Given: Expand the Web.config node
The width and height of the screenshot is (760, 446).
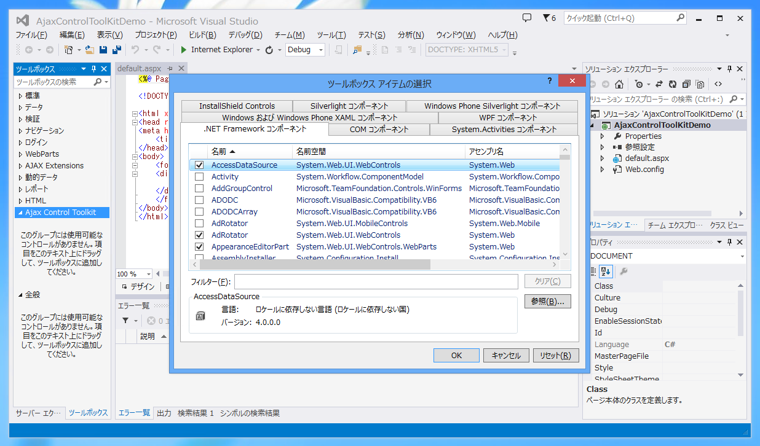Looking at the screenshot, I should (602, 169).
